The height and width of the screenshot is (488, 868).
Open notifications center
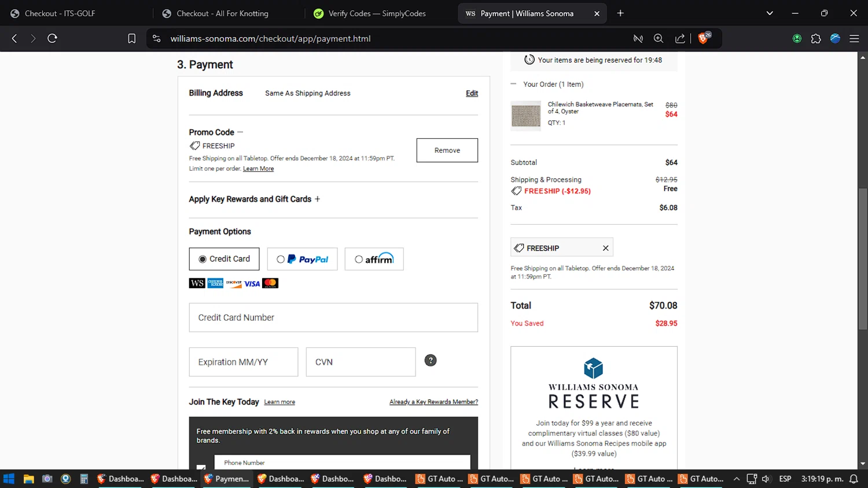pos(854,479)
